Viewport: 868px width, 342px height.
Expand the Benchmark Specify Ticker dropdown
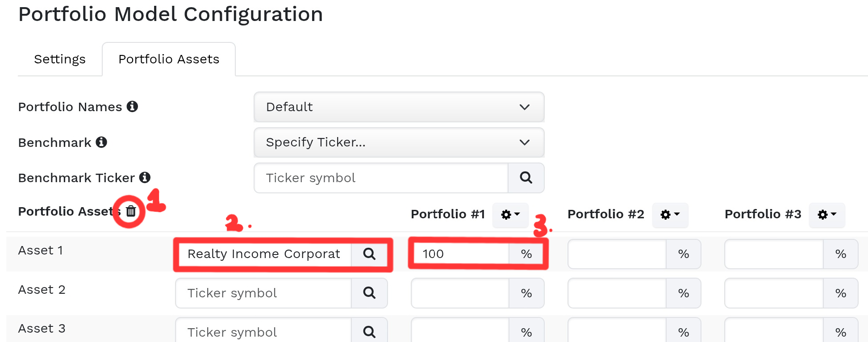pos(399,142)
